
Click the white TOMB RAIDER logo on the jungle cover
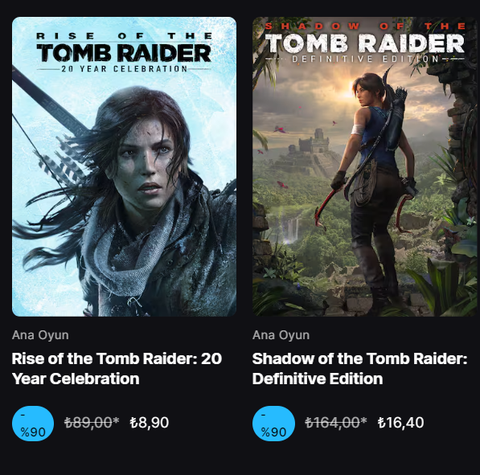click(365, 43)
